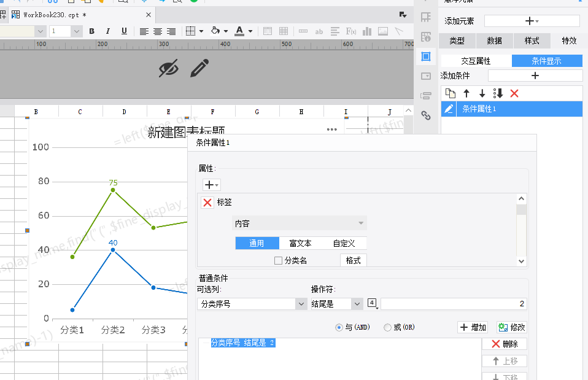The height and width of the screenshot is (380, 588).
Task: Click the hidden-eye preview icon
Action: (168, 68)
